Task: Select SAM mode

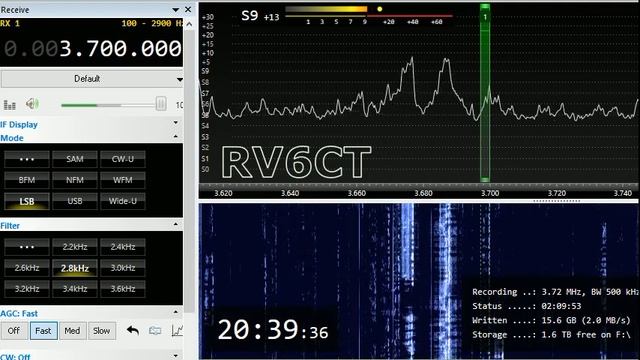Action: [x=75, y=159]
